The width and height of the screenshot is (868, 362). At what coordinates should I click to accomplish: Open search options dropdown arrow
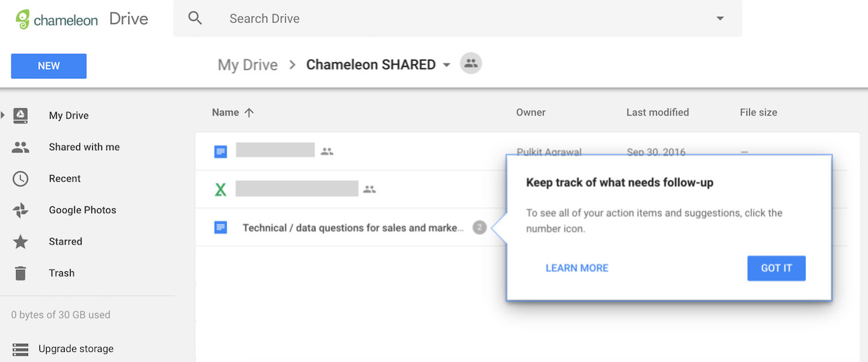point(720,19)
